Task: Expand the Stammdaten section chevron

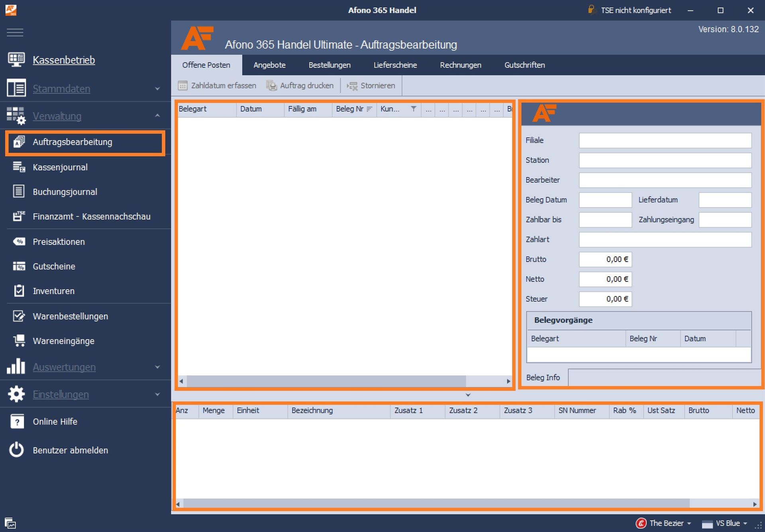Action: (x=157, y=88)
